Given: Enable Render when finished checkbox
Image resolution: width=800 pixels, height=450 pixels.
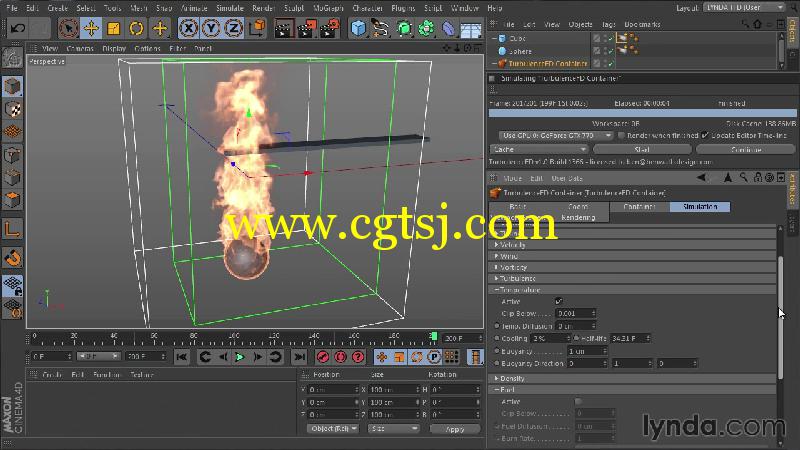Looking at the screenshot, I should click(621, 136).
